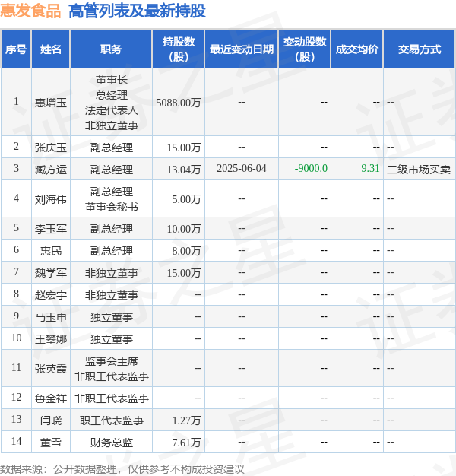Select the 姓名 column header
Screen dimensions: 456x476
51,49
